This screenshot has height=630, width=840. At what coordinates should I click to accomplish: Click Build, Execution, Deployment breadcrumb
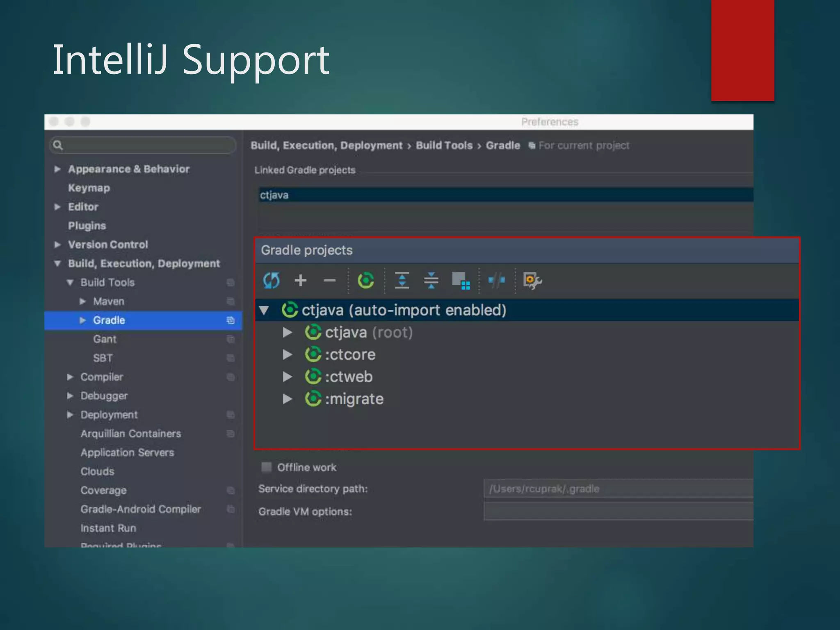pos(326,145)
